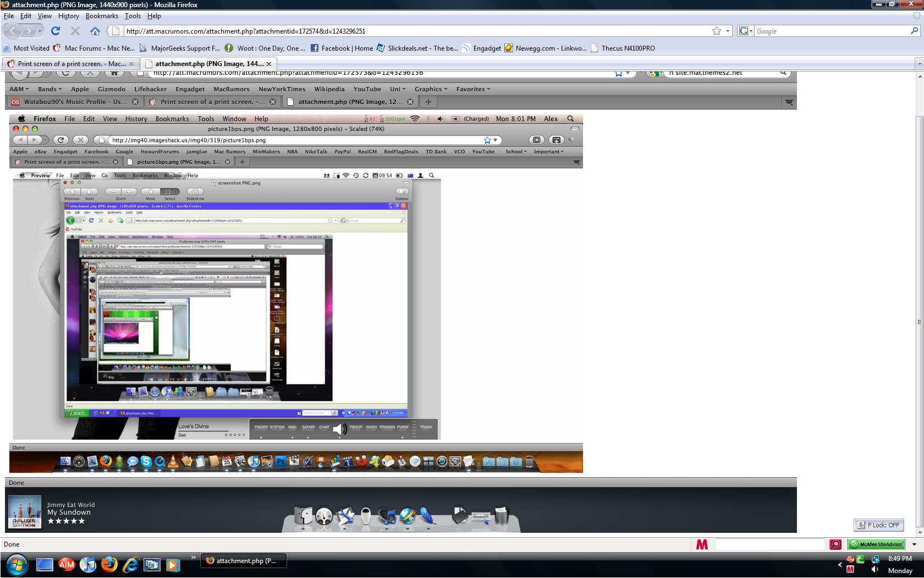The width and height of the screenshot is (924, 578).
Task: Go to the Home page
Action: pos(95,31)
